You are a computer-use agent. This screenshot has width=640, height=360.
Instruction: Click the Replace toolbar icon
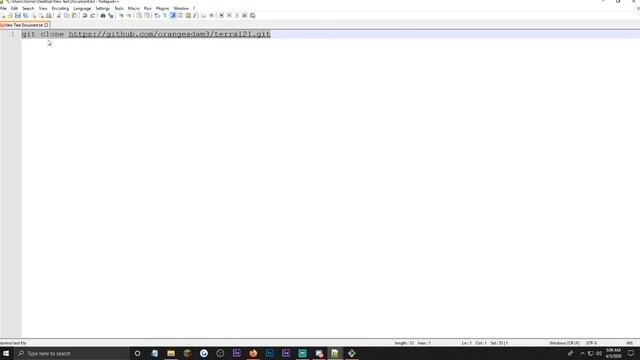[x=111, y=16]
